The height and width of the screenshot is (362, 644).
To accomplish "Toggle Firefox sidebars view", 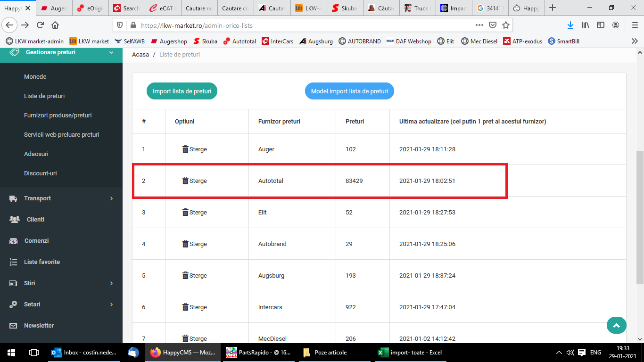I will point(601,25).
